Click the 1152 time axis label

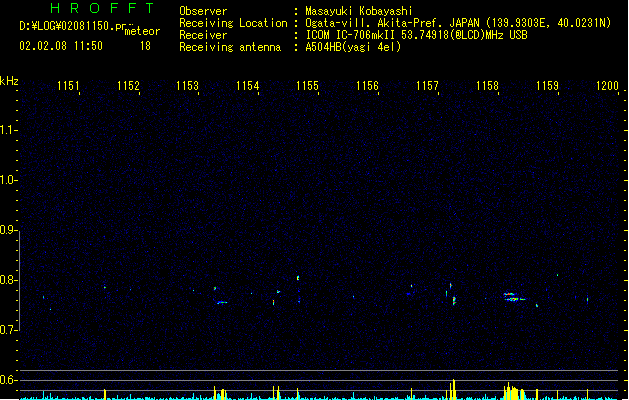pos(128,86)
